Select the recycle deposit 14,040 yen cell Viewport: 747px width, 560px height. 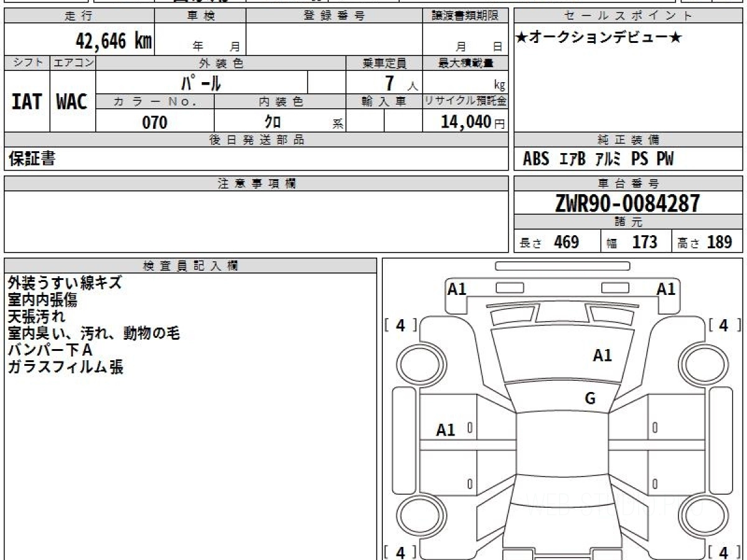(465, 121)
